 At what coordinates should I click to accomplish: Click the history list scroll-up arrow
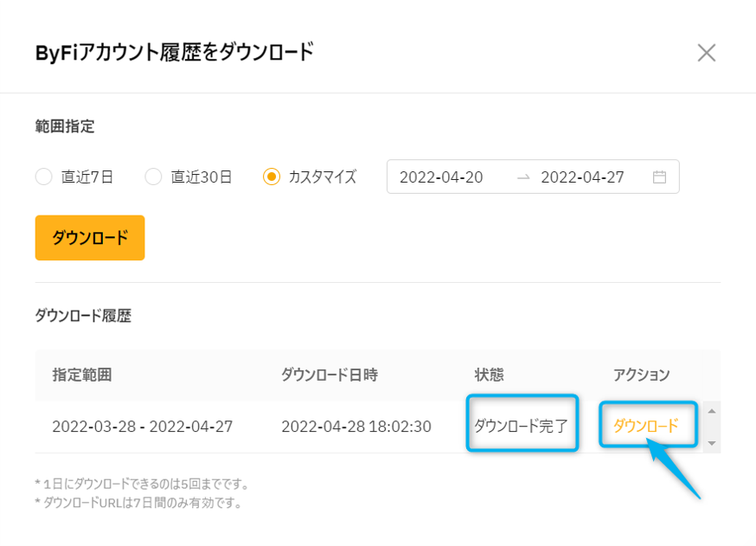click(x=712, y=411)
